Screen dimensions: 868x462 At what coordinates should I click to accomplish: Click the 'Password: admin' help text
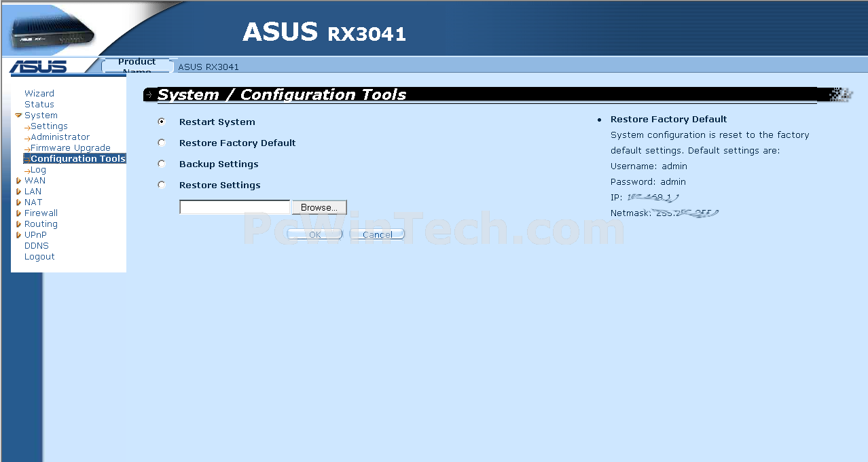tap(648, 182)
